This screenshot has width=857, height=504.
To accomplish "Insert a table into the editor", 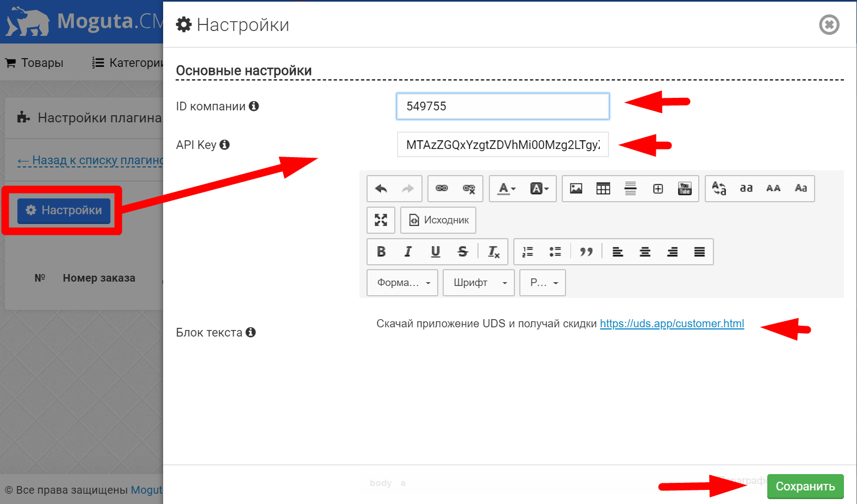I will point(603,189).
